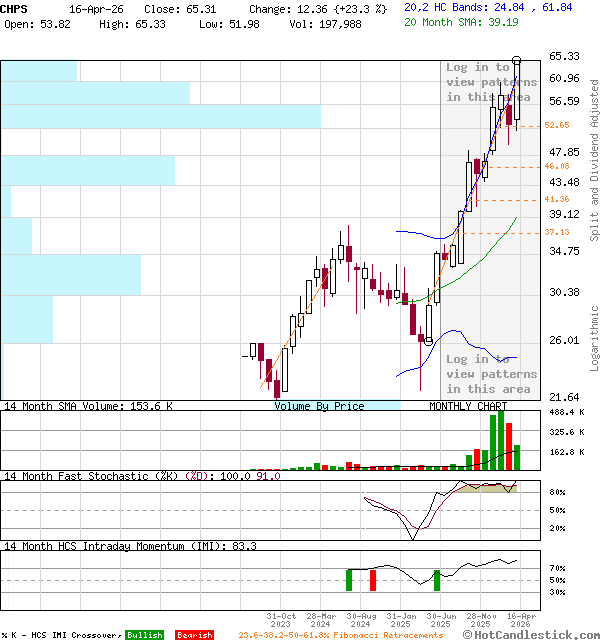Click the green Bullish legend badge
The width and height of the screenshot is (600, 640).
pos(144,635)
